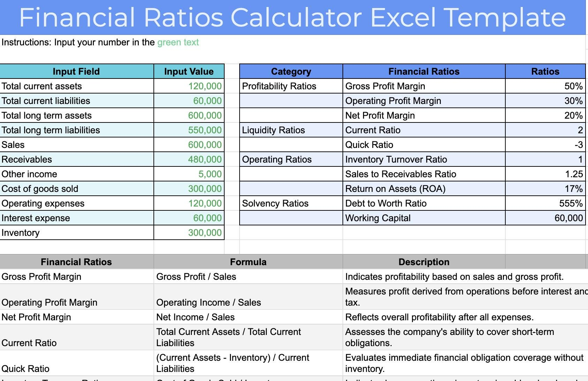Select the Inventory input value cell
The height and width of the screenshot is (381, 588).
point(205,233)
